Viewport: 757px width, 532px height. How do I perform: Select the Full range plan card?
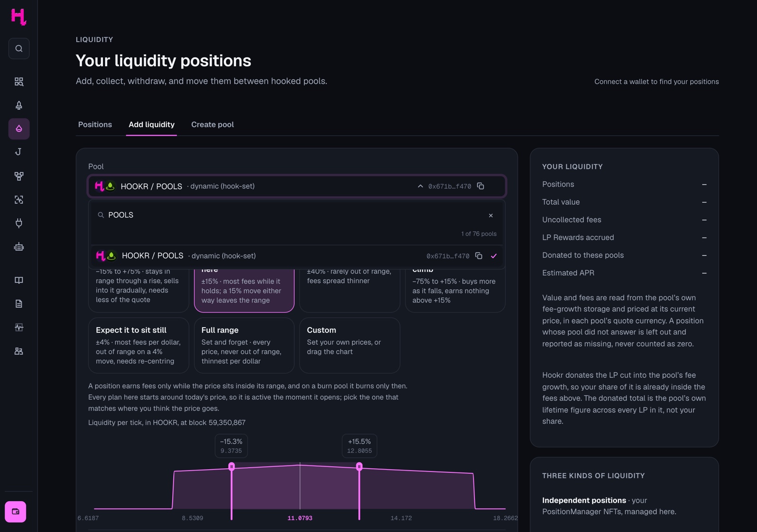(x=244, y=345)
